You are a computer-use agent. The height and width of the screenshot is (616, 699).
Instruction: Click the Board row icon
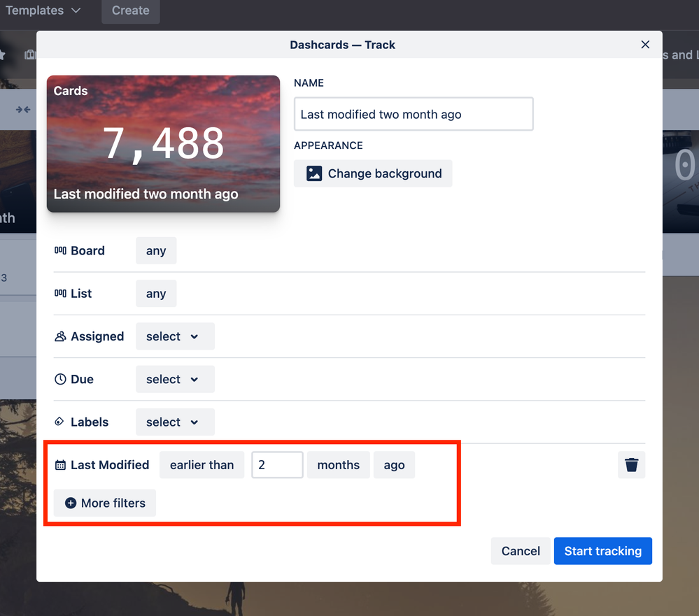[60, 250]
